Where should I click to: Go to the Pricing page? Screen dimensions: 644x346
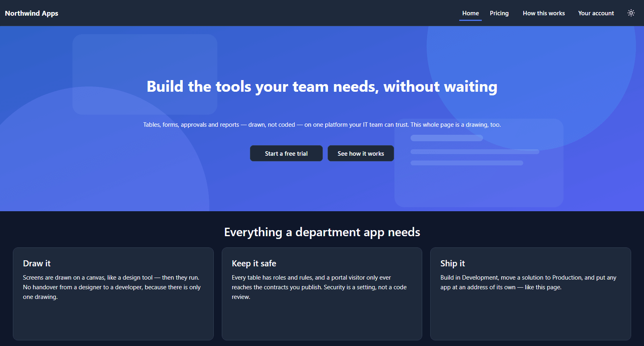point(499,13)
